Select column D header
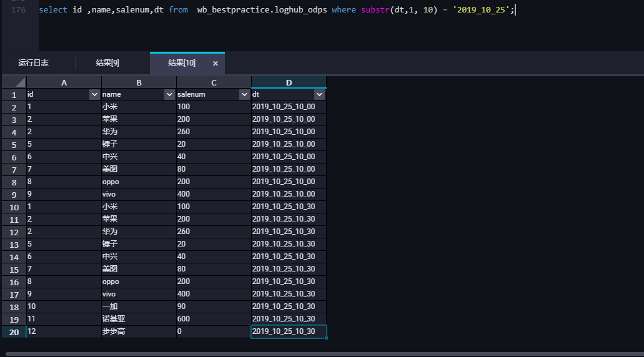644x357 pixels. coord(289,82)
